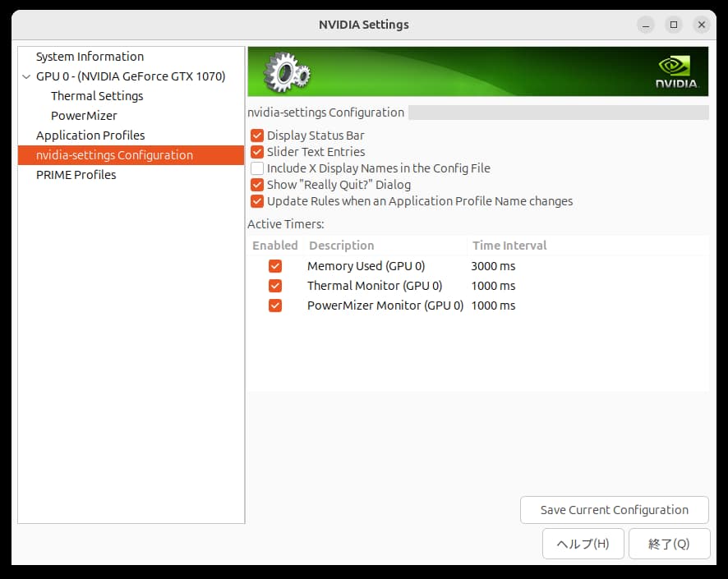This screenshot has height=579, width=728.
Task: Click the Memory Used (GPU 0) description
Action: pyautogui.click(x=366, y=266)
